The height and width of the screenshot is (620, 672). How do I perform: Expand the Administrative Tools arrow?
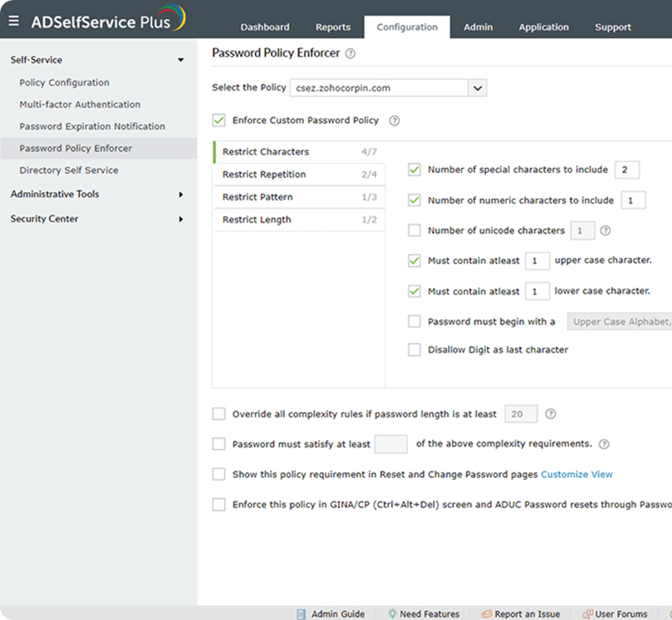(181, 195)
